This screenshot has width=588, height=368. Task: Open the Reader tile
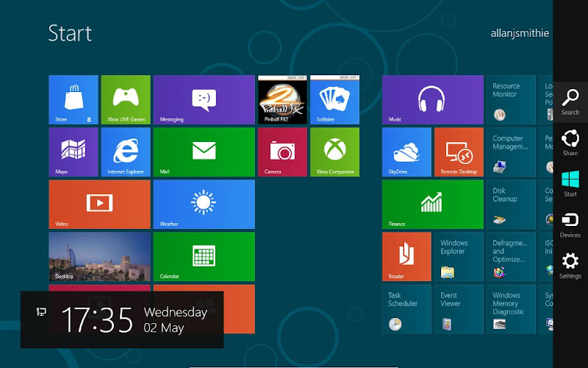click(406, 256)
